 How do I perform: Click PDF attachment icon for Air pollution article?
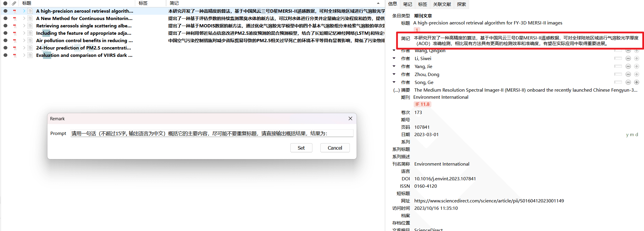point(14,41)
